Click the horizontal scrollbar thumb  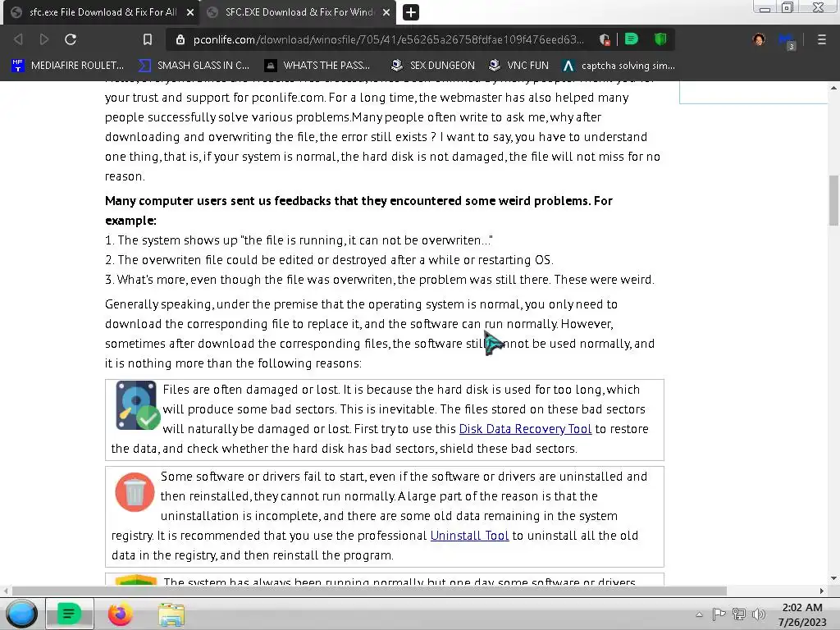click(x=369, y=591)
